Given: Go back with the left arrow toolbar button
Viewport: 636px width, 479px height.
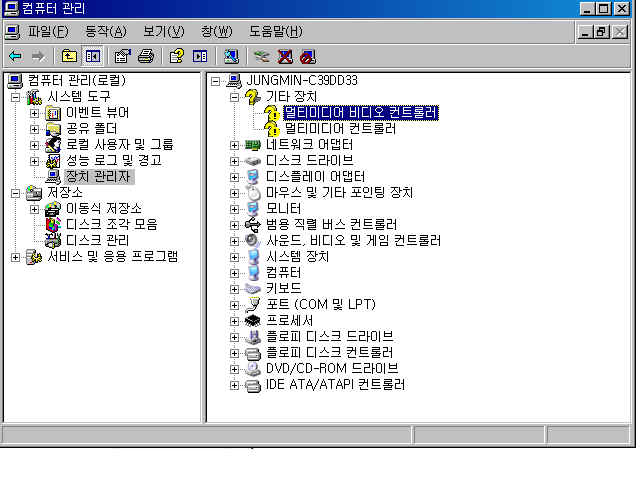Looking at the screenshot, I should [x=15, y=56].
